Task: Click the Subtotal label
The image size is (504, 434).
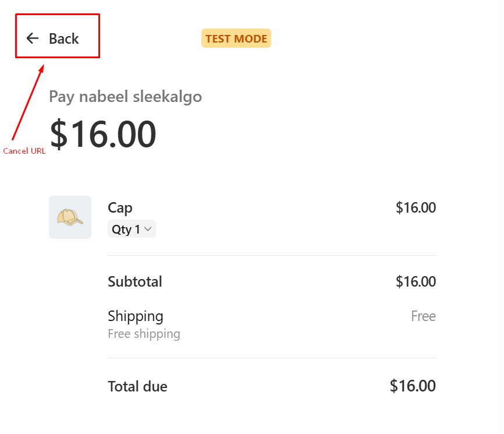Action: [135, 282]
